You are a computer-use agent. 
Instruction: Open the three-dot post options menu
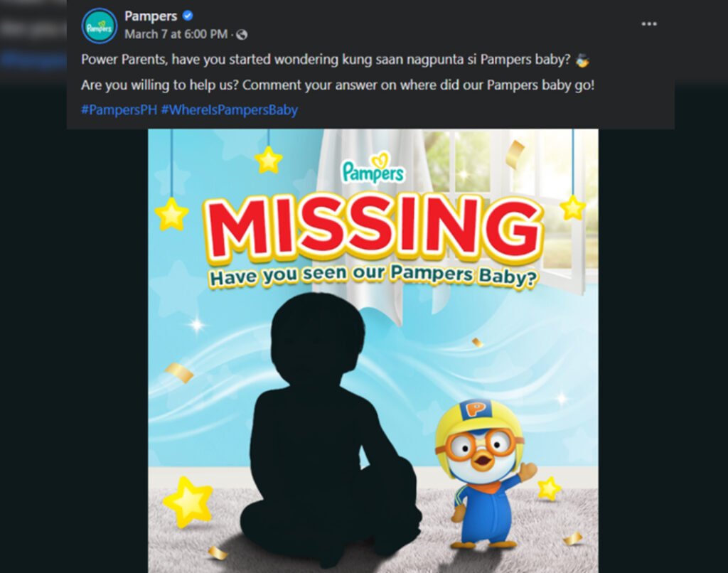point(649,23)
